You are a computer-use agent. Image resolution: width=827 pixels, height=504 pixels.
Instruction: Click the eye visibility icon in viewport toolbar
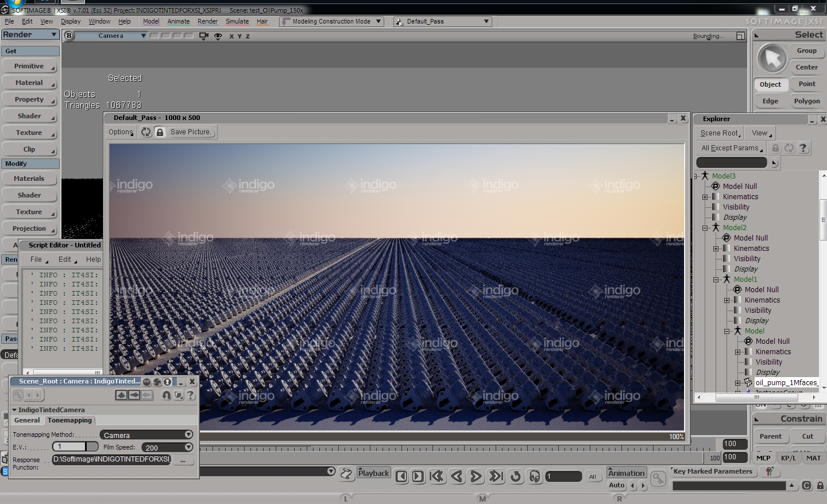point(218,36)
